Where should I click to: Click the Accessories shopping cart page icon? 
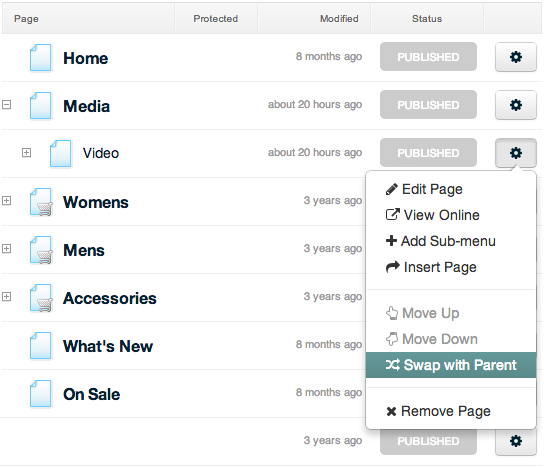pos(41,298)
